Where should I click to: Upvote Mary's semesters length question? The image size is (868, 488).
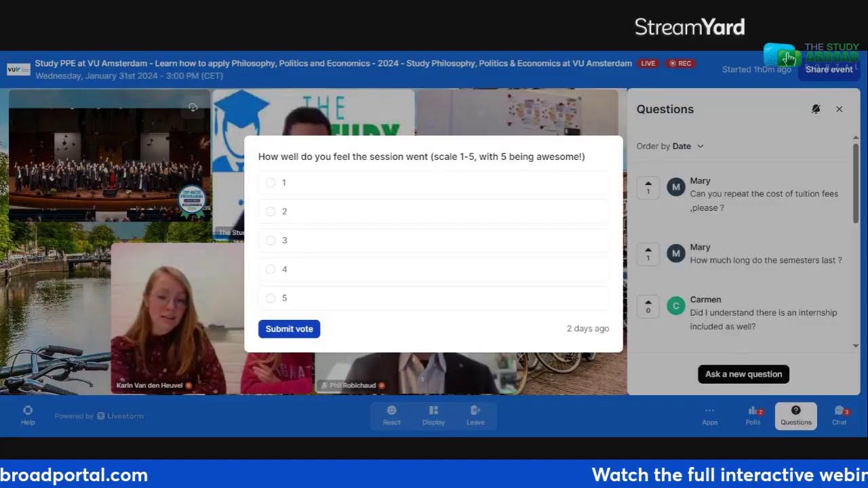tap(648, 254)
